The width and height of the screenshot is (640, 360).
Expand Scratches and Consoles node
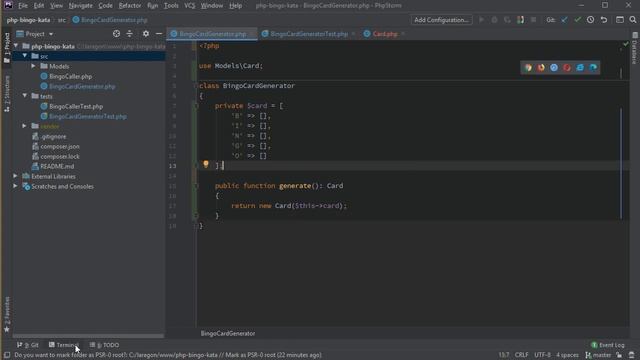16,186
